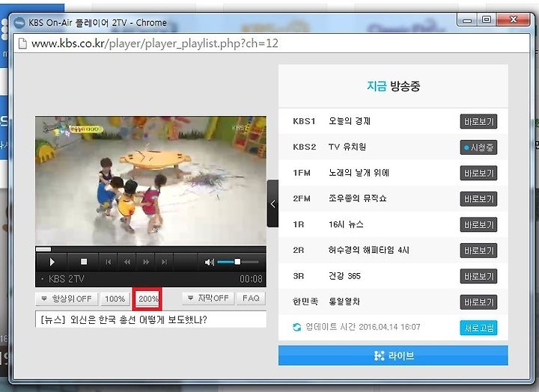Open 1R 16시 뉴스 with 바로보기
Screen dimensions: 539x392
(478, 224)
